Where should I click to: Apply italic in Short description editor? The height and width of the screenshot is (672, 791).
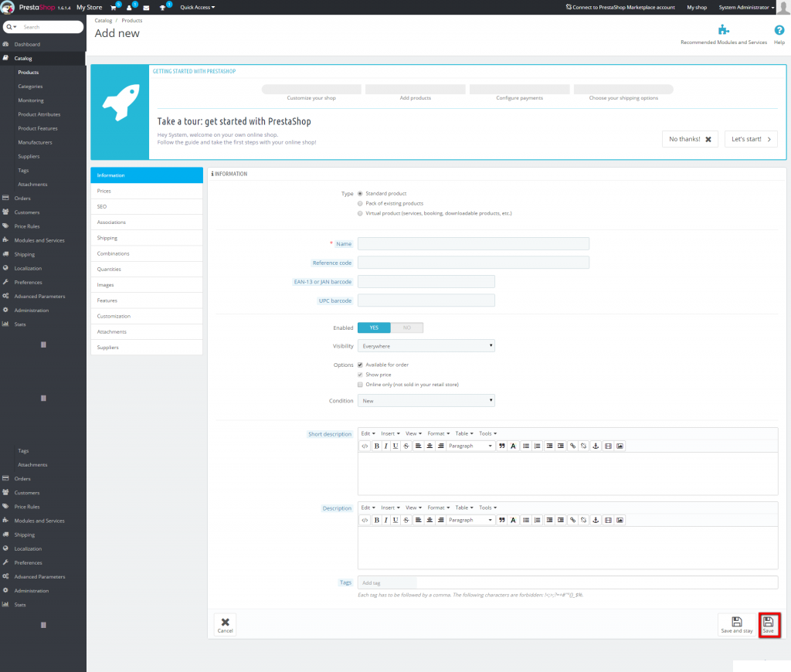pos(386,446)
